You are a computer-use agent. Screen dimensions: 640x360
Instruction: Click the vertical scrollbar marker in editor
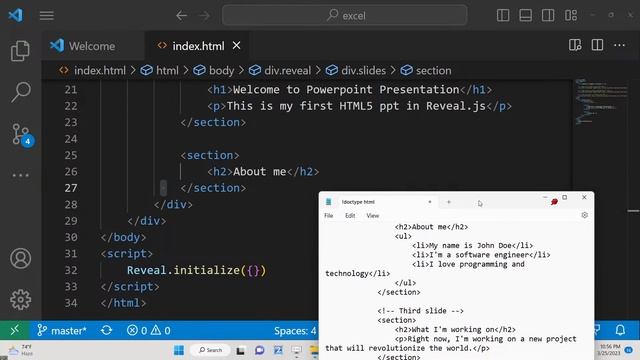[x=633, y=211]
